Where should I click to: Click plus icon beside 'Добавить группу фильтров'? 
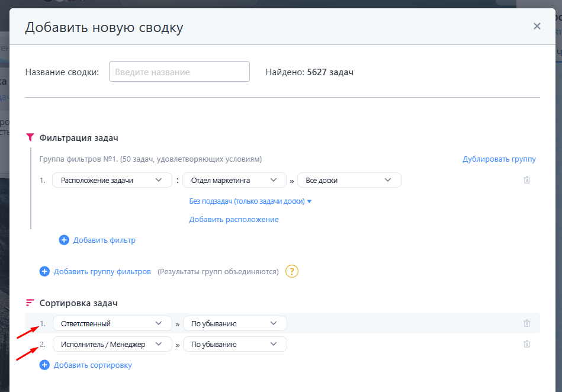pos(44,272)
